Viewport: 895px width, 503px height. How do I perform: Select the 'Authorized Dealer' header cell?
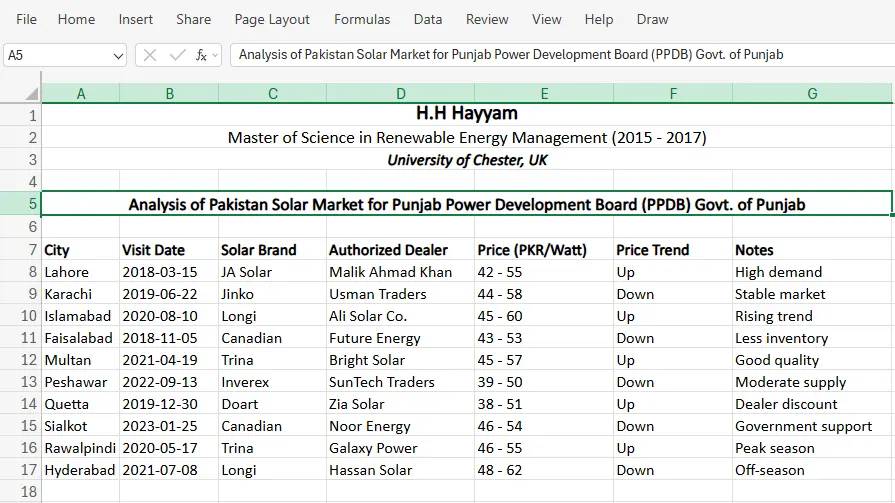tap(401, 250)
